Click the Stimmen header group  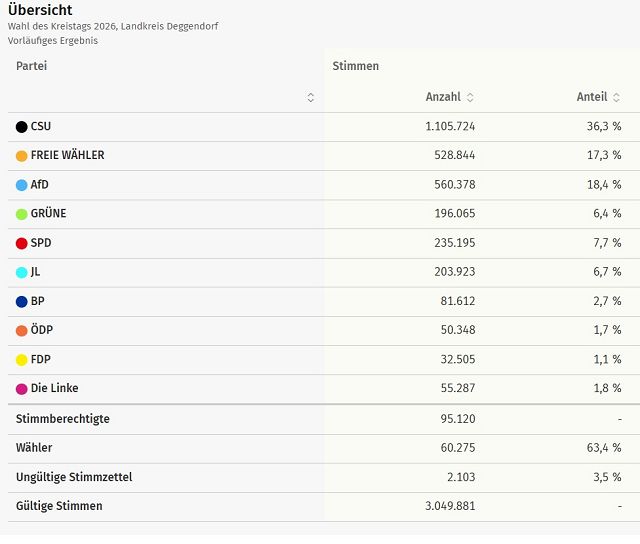point(356,66)
